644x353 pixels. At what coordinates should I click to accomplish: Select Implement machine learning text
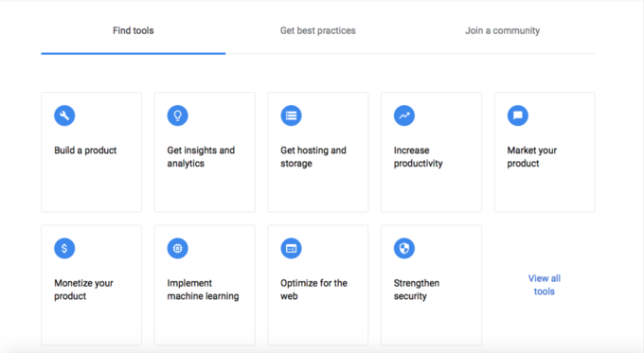[203, 290]
